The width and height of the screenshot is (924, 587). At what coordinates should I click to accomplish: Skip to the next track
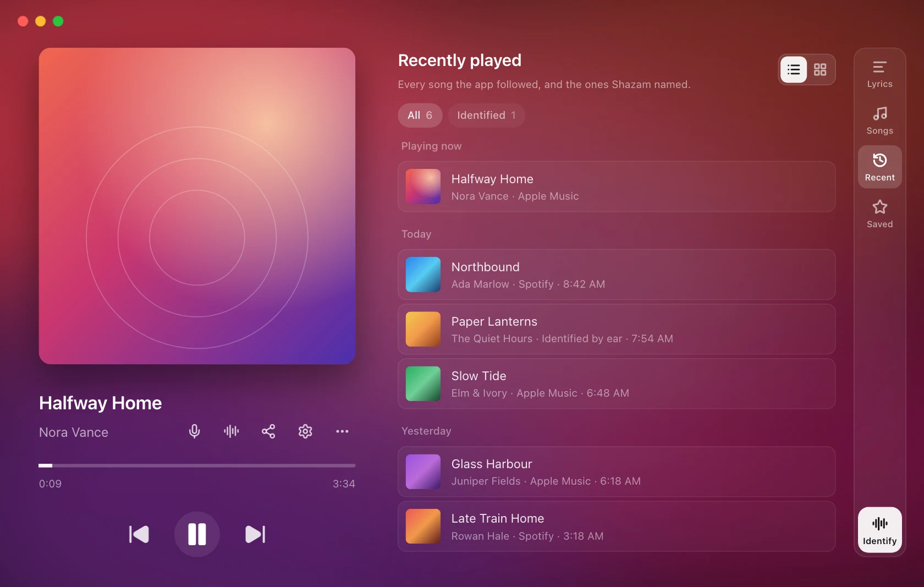255,534
